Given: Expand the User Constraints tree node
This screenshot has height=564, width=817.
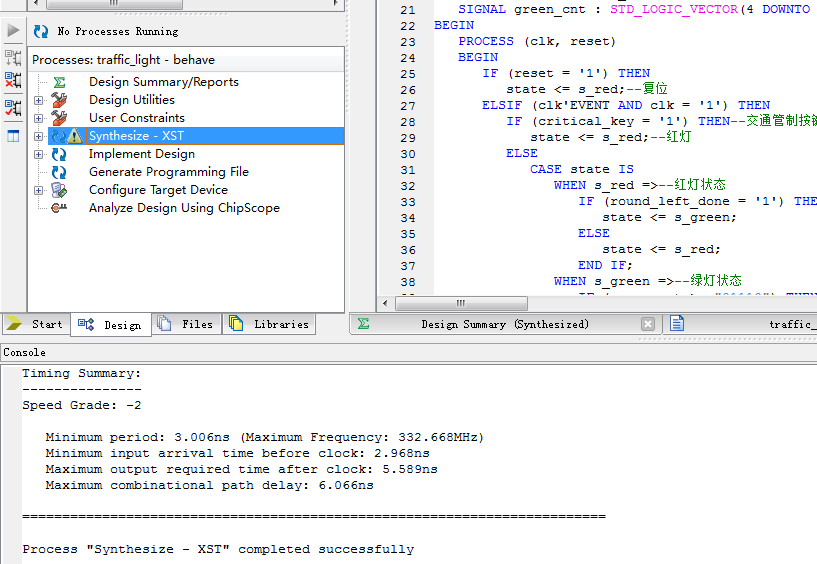Looking at the screenshot, I should pyautogui.click(x=39, y=118).
